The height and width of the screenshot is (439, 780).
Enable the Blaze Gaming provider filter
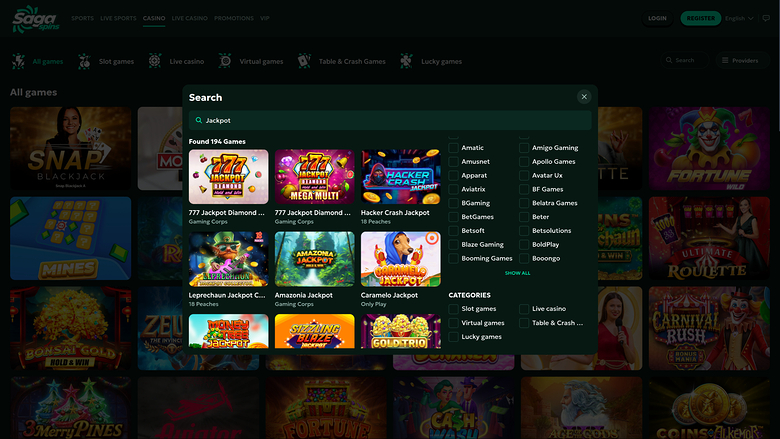coord(454,244)
